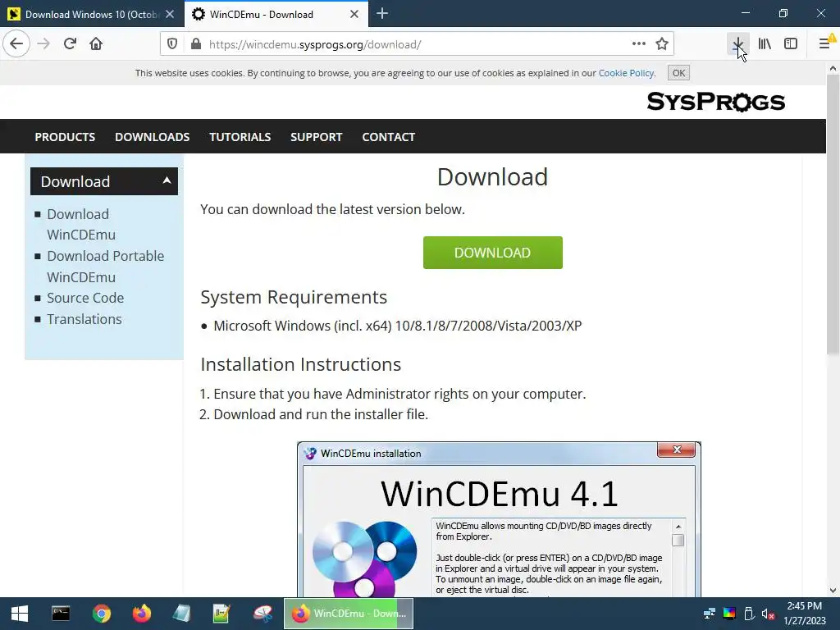Close the WinCDEmu - Download tab

tap(354, 15)
